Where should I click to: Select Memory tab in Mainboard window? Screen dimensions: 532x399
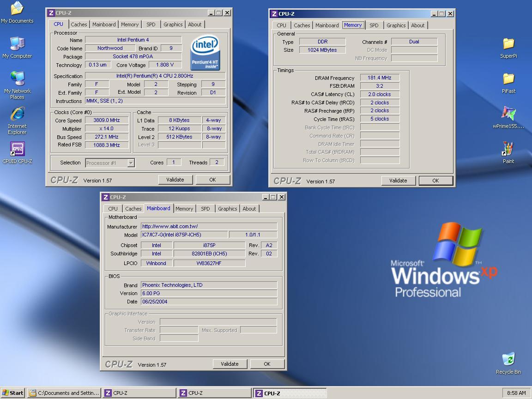(x=184, y=209)
